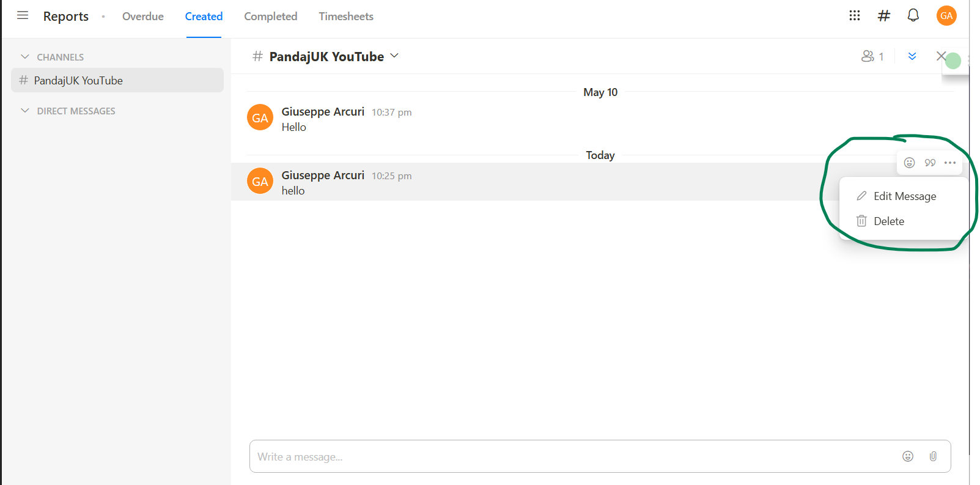980x485 pixels.
Task: Collapse the CHANNELS section
Action: [25, 57]
